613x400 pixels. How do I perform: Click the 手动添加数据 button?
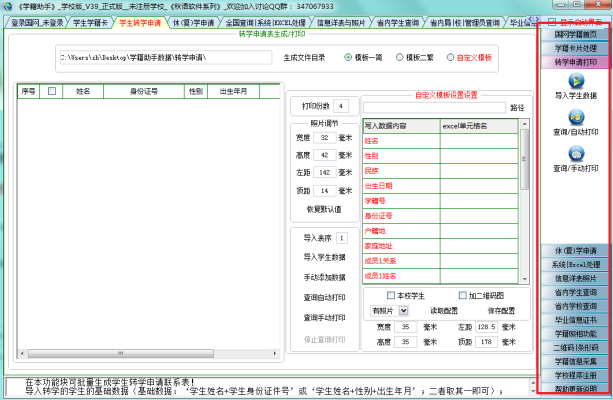[x=320, y=276]
